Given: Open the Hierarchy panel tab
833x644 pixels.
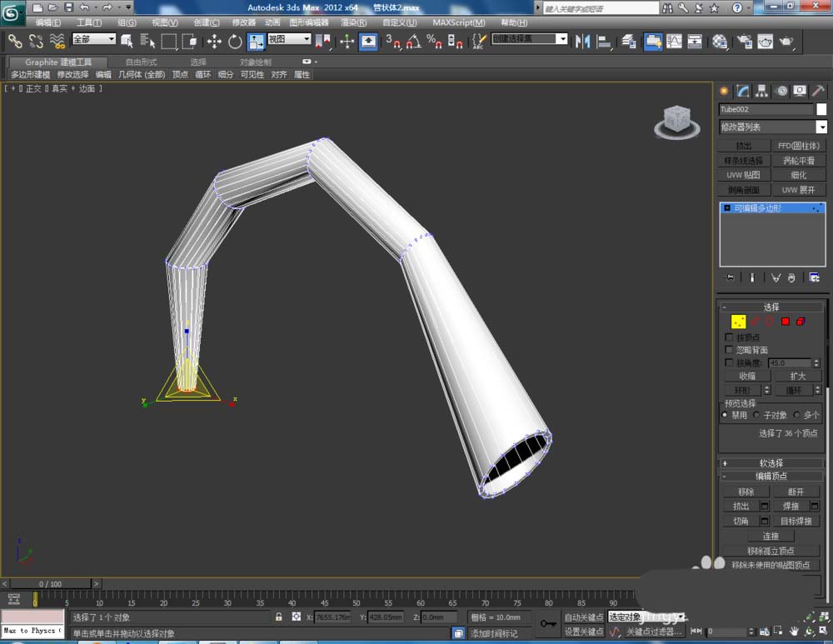Looking at the screenshot, I should click(761, 91).
